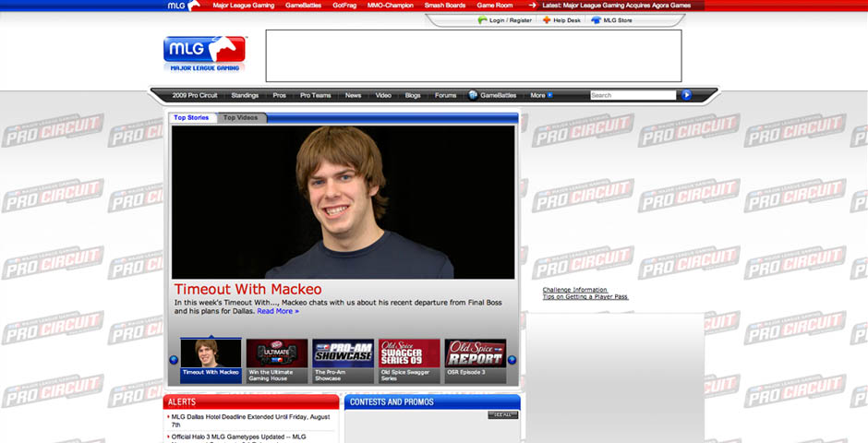Open the News menu item

(x=353, y=95)
